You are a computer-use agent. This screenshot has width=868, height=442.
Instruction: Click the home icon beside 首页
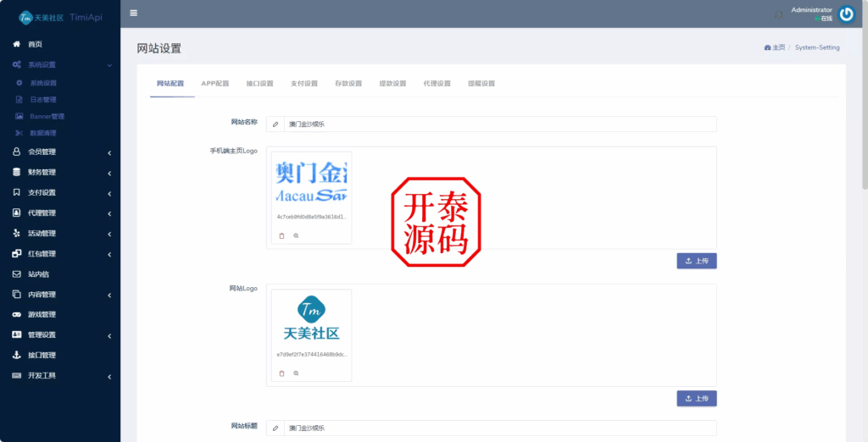(x=17, y=44)
